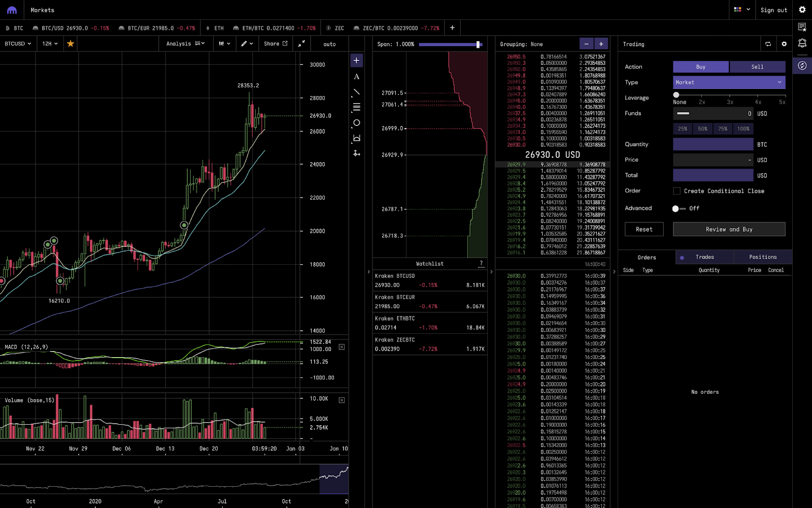Viewport: 812px width, 508px height.
Task: Switch to the Positions tab
Action: pyautogui.click(x=763, y=257)
